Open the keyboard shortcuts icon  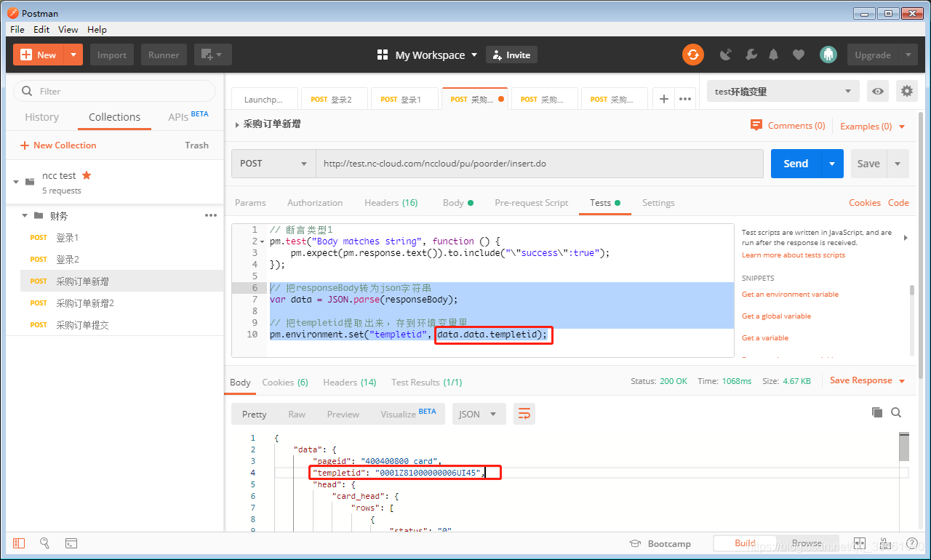(885, 543)
